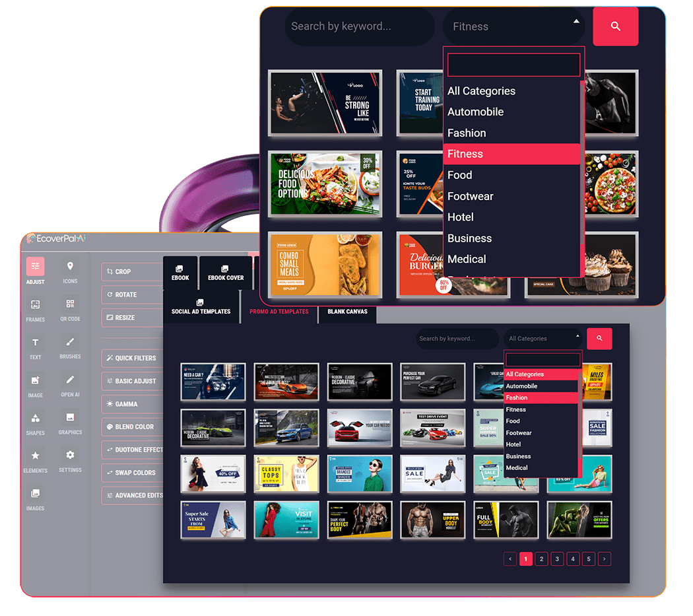The width and height of the screenshot is (693, 616).
Task: Go to page 3
Action: click(x=557, y=559)
